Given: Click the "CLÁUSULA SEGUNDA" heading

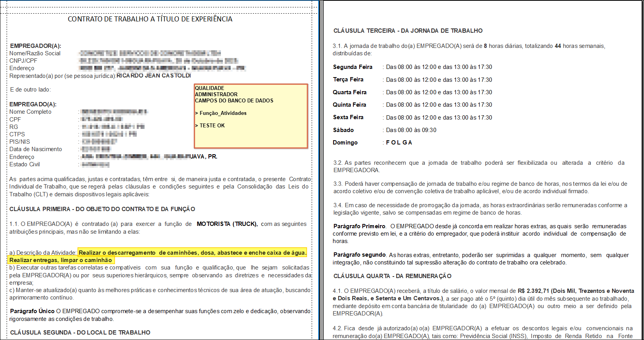Looking at the screenshot, I should (x=80, y=333).
